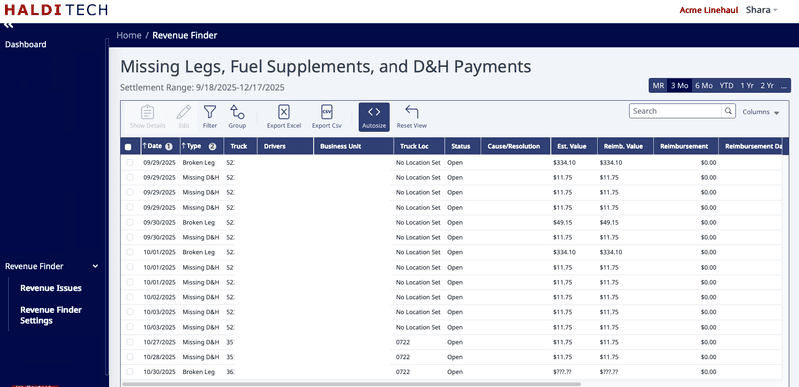Check the 10/30/2025 Broken Leg row

point(129,372)
